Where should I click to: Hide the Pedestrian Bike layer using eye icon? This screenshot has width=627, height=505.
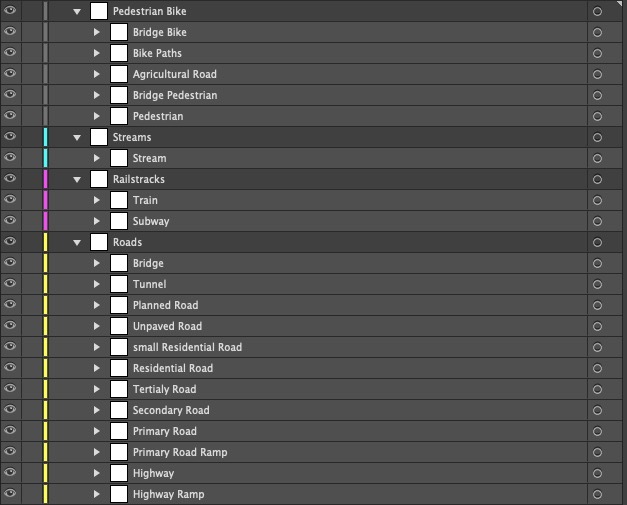[10, 10]
